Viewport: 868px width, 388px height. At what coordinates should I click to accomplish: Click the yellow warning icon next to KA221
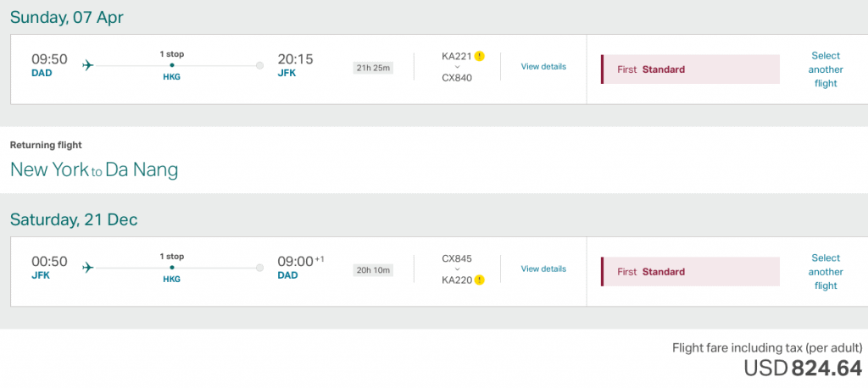pyautogui.click(x=480, y=56)
